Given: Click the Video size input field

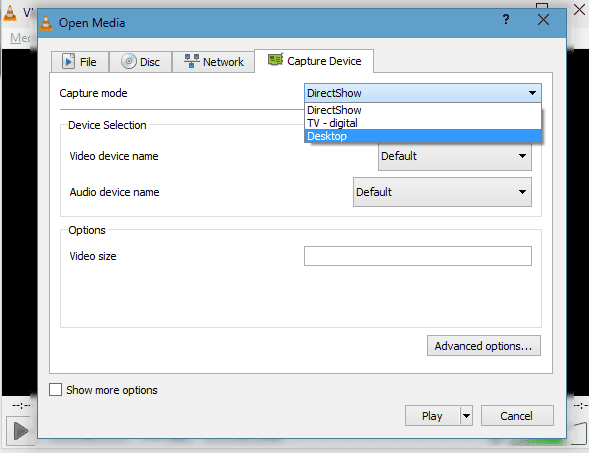Looking at the screenshot, I should (418, 256).
